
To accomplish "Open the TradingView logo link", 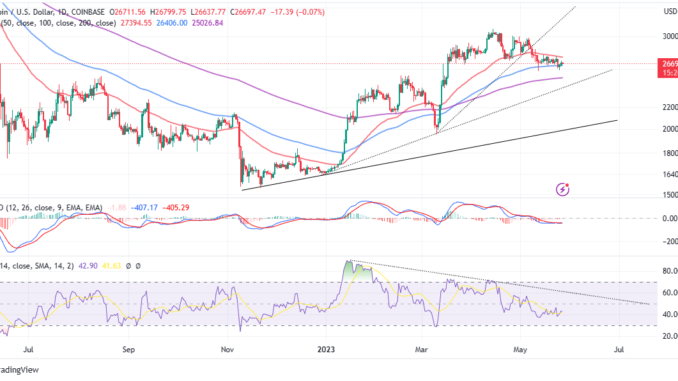I will 19,370.
